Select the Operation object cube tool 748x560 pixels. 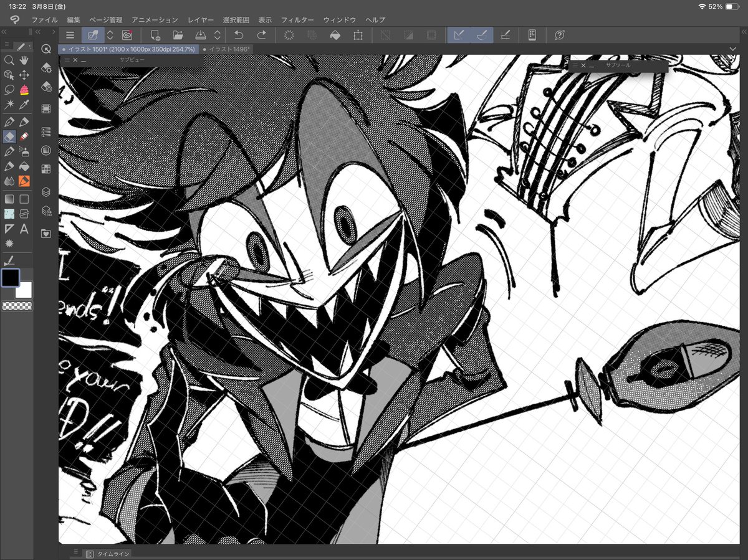[9, 75]
